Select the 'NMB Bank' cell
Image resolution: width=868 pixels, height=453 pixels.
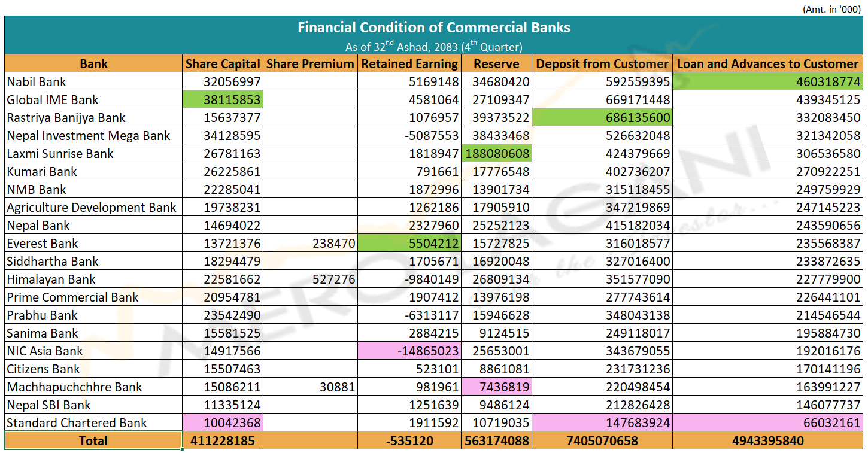tap(93, 190)
